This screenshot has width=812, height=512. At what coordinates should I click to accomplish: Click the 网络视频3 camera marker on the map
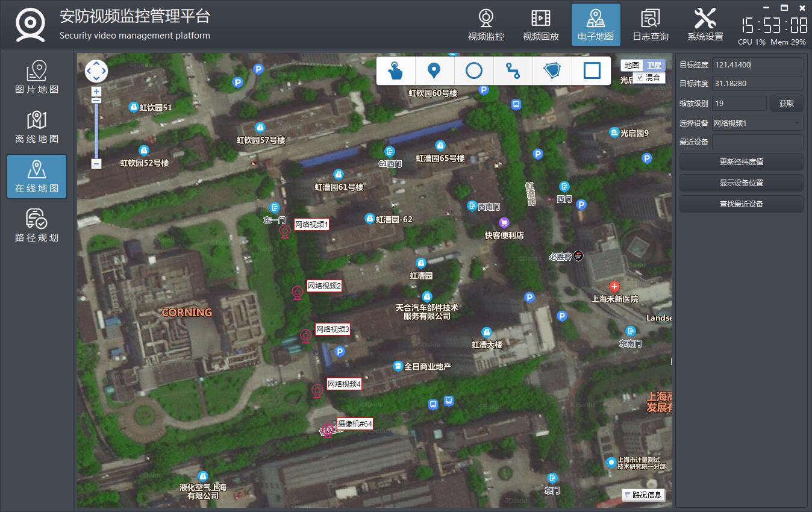click(x=306, y=336)
